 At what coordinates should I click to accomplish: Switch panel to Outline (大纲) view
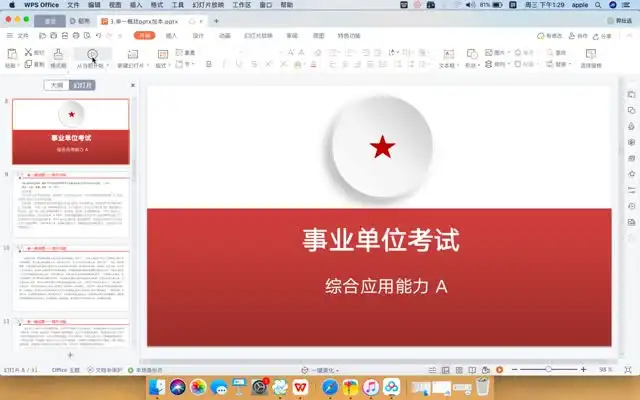click(59, 85)
